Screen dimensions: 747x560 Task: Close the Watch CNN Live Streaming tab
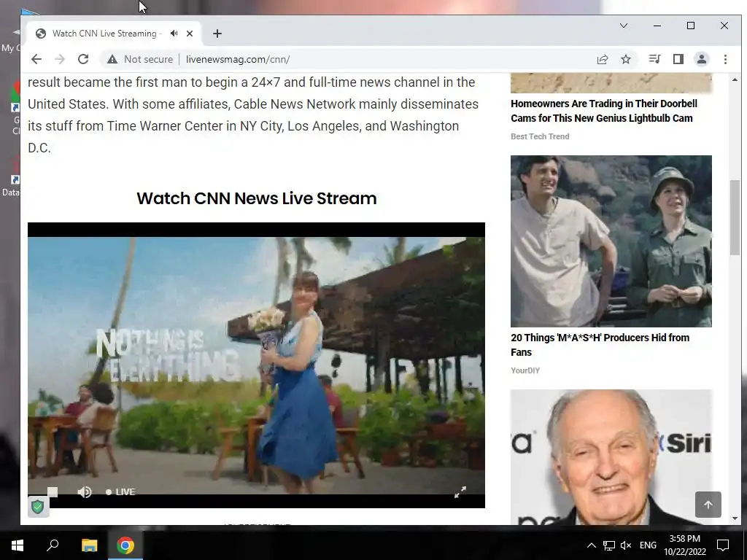point(190,34)
